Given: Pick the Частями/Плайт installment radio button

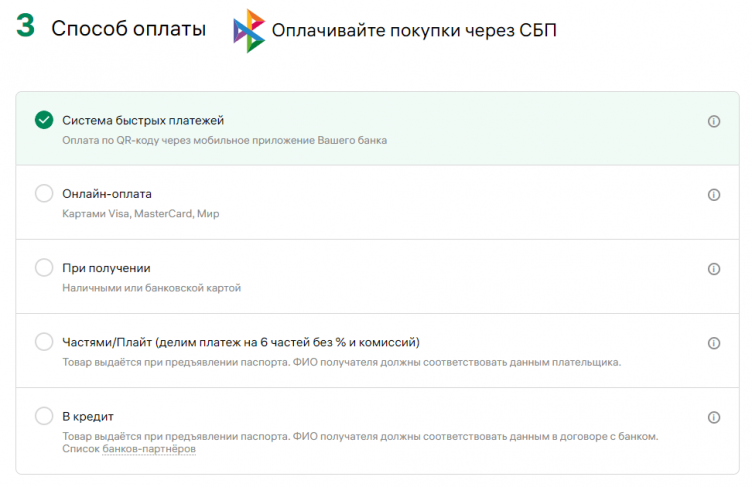Looking at the screenshot, I should coord(44,342).
